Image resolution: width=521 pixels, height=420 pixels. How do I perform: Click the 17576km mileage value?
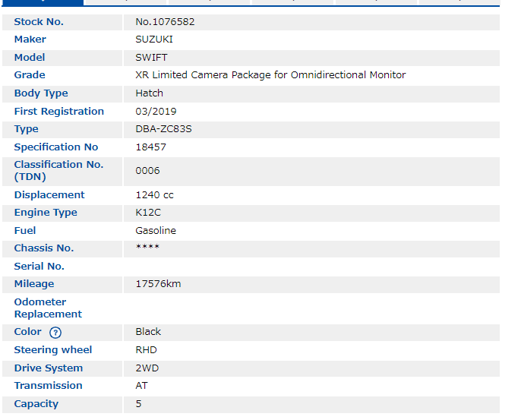click(158, 284)
